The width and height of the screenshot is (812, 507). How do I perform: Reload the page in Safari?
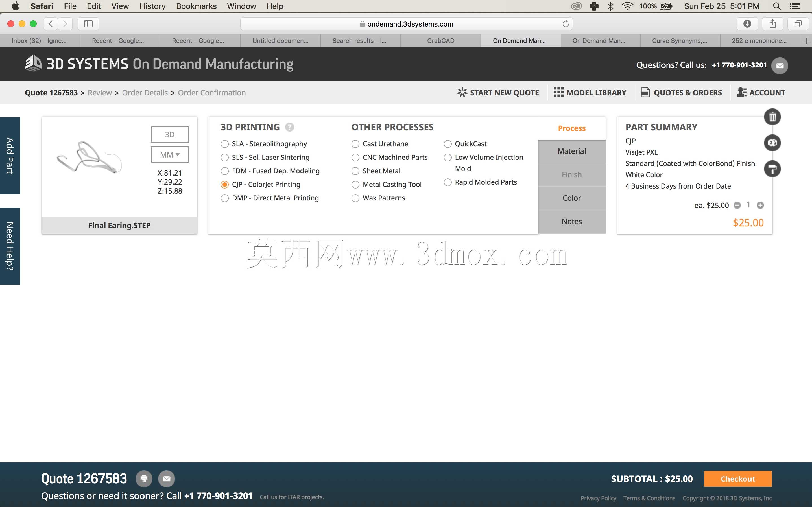click(566, 24)
